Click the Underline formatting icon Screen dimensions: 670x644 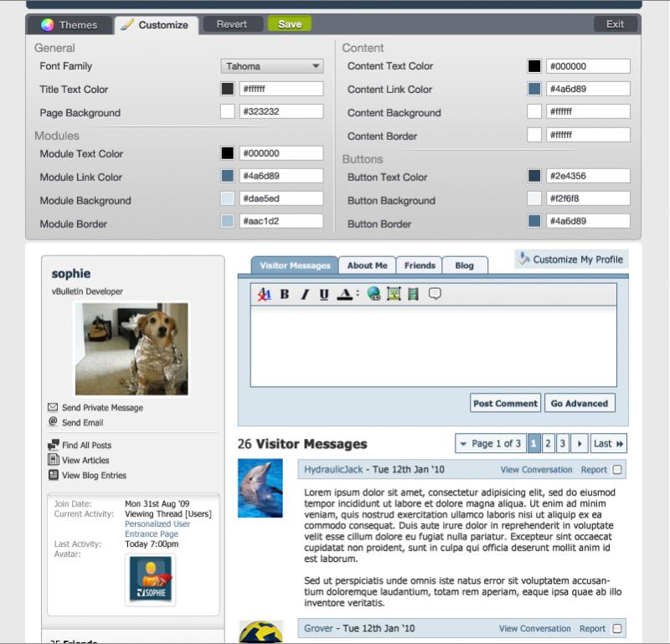pyautogui.click(x=324, y=294)
